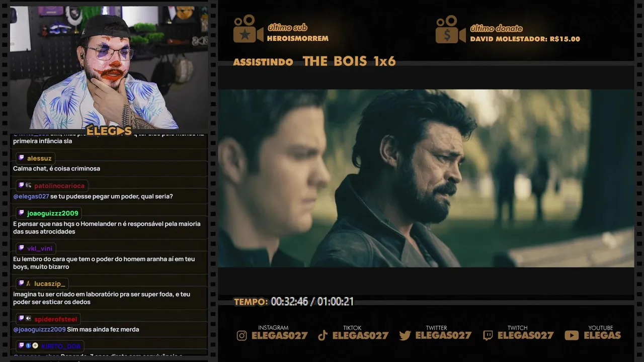Click Twitch badge beside vkl_vini
The width and height of the screenshot is (644, 362).
click(21, 248)
